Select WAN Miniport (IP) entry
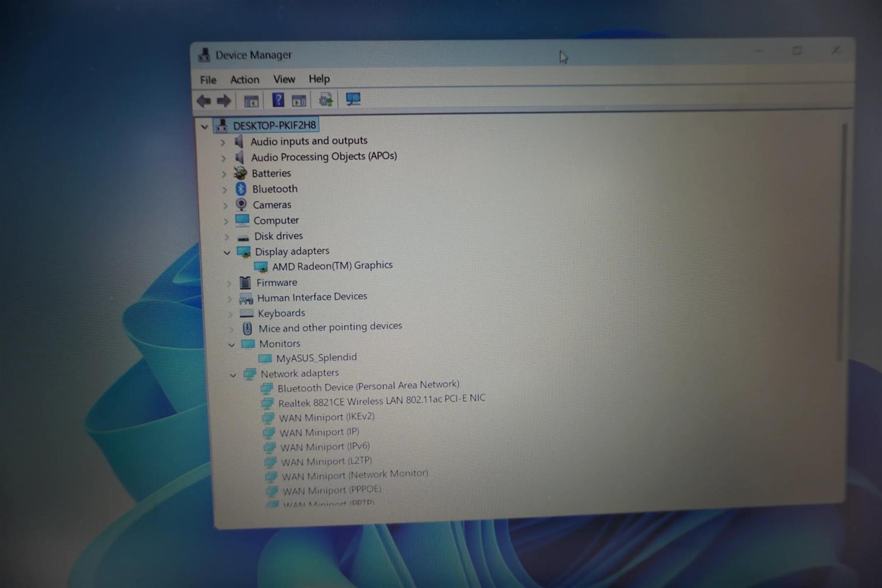The width and height of the screenshot is (882, 588). 319,432
